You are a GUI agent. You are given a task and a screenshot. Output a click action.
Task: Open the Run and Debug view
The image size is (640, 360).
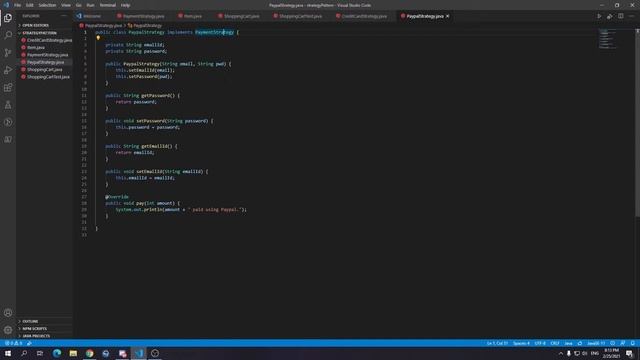tap(8, 70)
